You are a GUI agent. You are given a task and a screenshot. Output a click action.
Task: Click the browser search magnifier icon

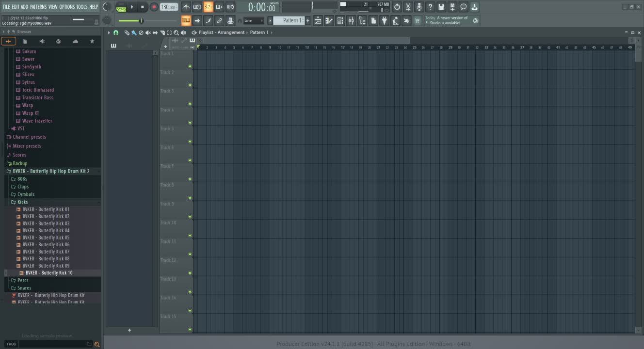[x=97, y=344]
